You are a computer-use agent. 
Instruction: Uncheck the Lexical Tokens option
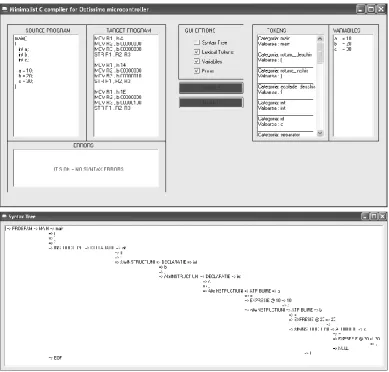(x=197, y=52)
